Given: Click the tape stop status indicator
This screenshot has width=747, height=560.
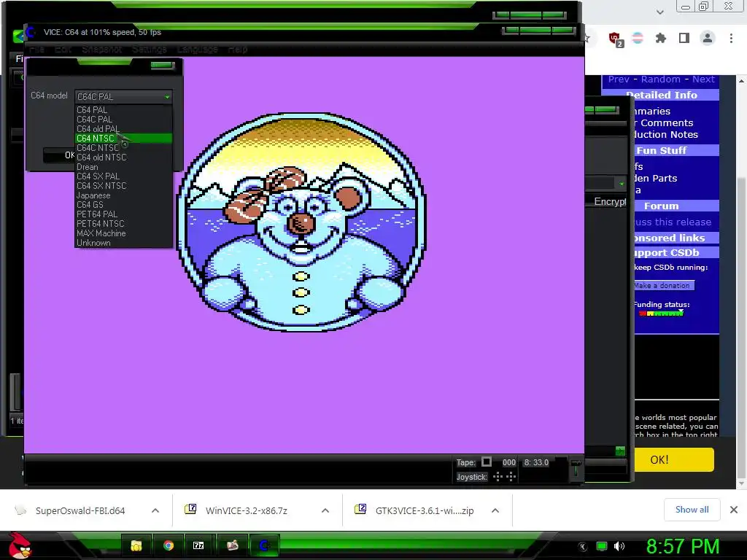Looking at the screenshot, I should (487, 462).
